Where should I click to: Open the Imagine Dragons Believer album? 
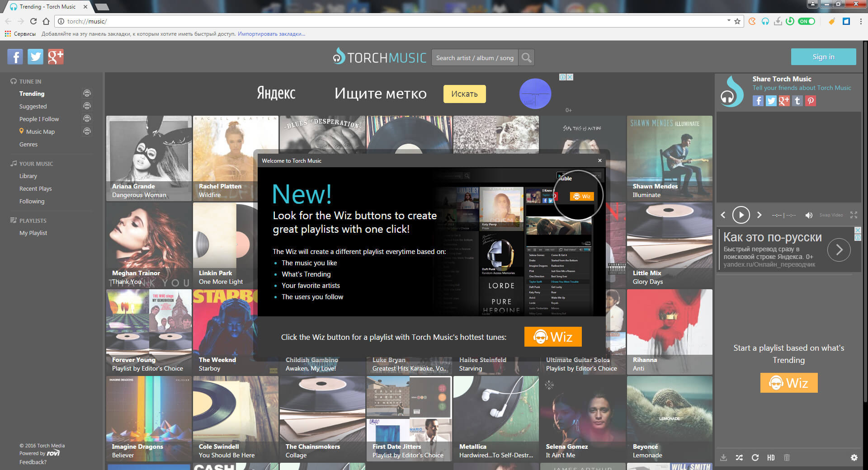[149, 418]
